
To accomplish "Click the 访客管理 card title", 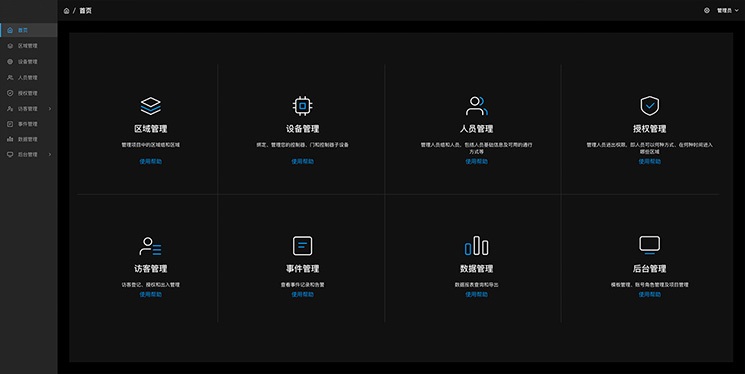I will point(151,269).
